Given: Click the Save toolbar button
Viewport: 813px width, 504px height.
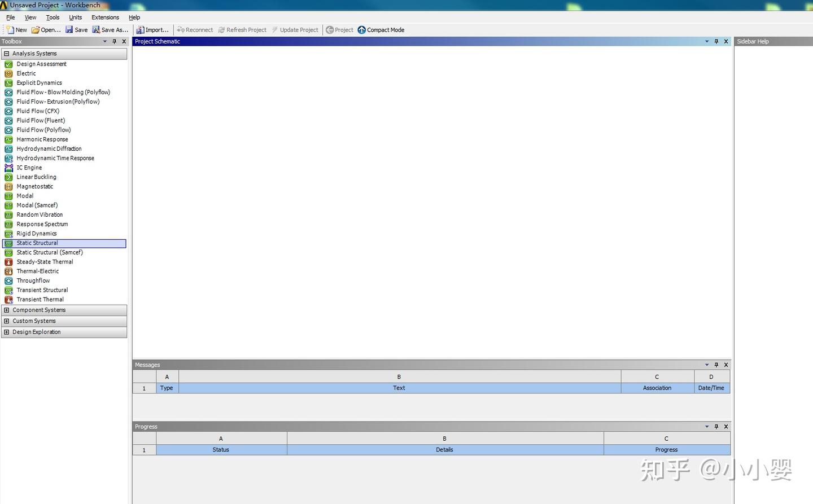Looking at the screenshot, I should tap(77, 30).
